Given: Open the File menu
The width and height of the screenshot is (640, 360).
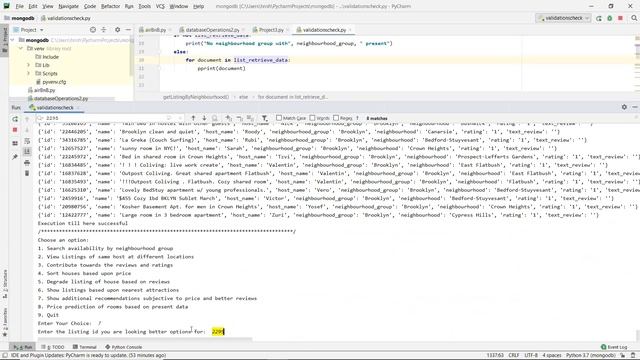Looking at the screenshot, I should coord(20,7).
